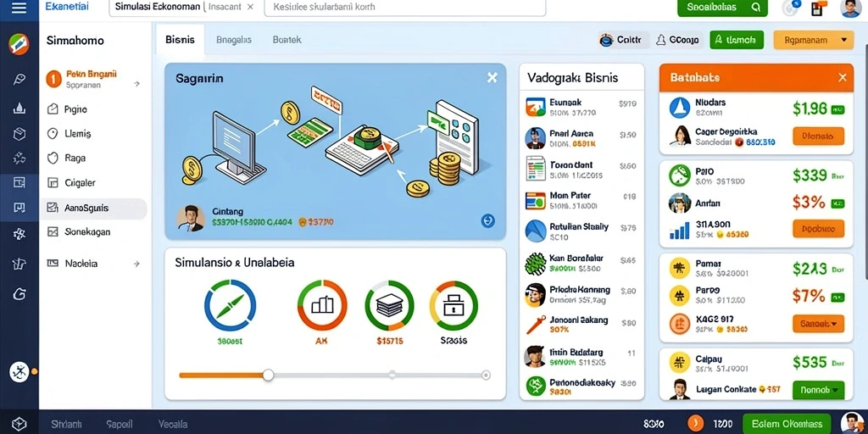This screenshot has height=434, width=868.
Task: Click the Caittr button with the globe icon
Action: click(624, 40)
